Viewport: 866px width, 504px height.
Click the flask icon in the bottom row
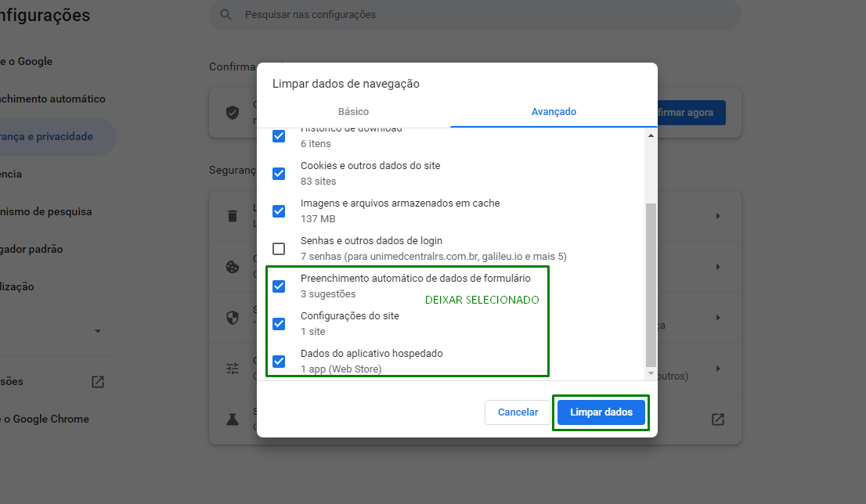pos(233,419)
